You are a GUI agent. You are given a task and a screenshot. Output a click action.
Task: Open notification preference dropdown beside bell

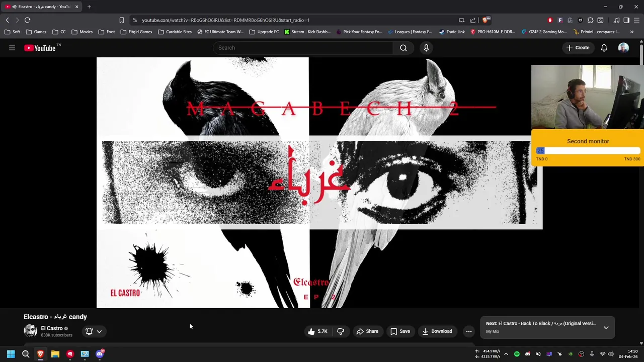coord(99,331)
